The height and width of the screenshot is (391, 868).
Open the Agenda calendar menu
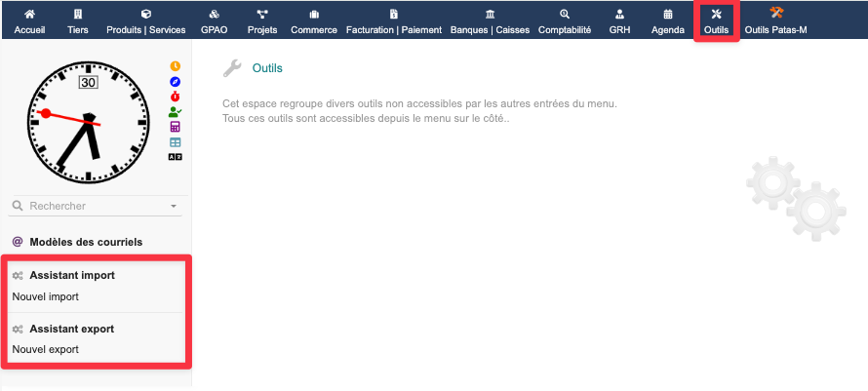click(668, 21)
